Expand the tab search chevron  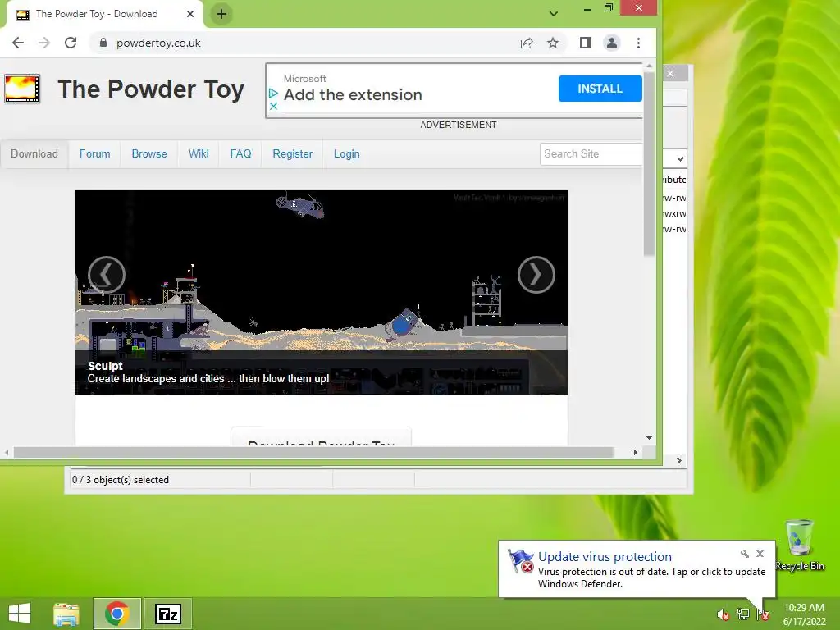click(x=554, y=14)
